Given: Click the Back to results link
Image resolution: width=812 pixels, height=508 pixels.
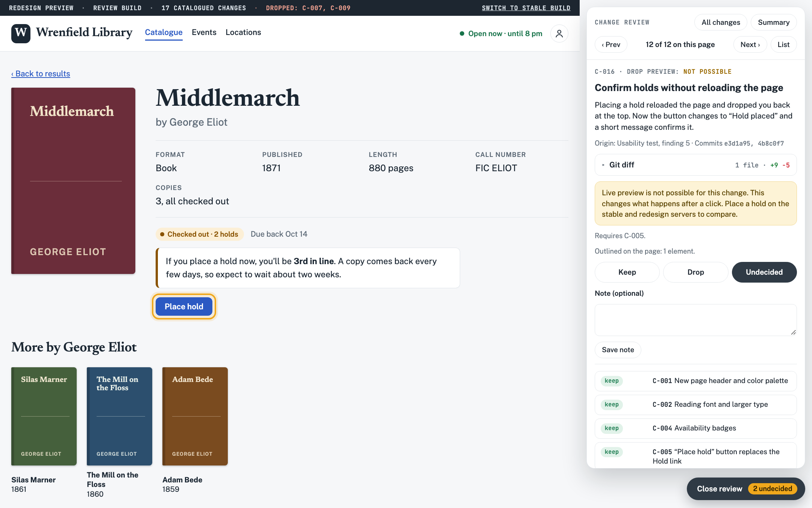Looking at the screenshot, I should [41, 74].
